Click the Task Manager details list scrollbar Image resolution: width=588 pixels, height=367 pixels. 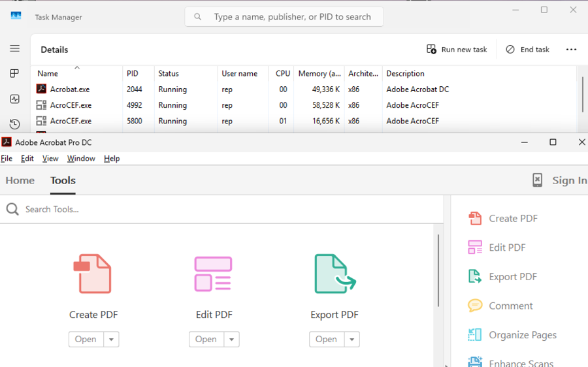(x=582, y=95)
